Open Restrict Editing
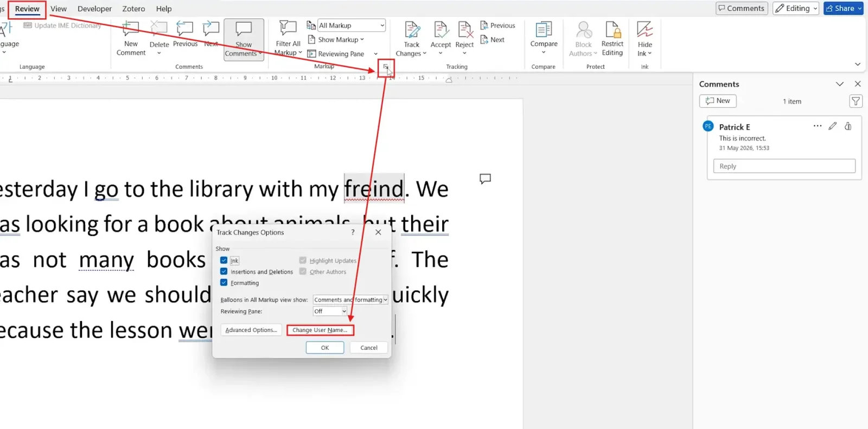Viewport: 868px width, 429px height. [x=612, y=39]
